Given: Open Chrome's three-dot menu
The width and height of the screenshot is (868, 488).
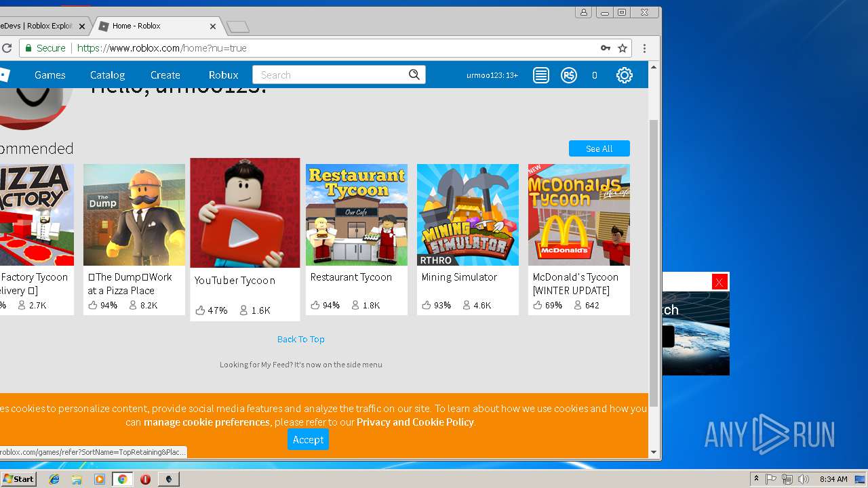Looking at the screenshot, I should (644, 48).
